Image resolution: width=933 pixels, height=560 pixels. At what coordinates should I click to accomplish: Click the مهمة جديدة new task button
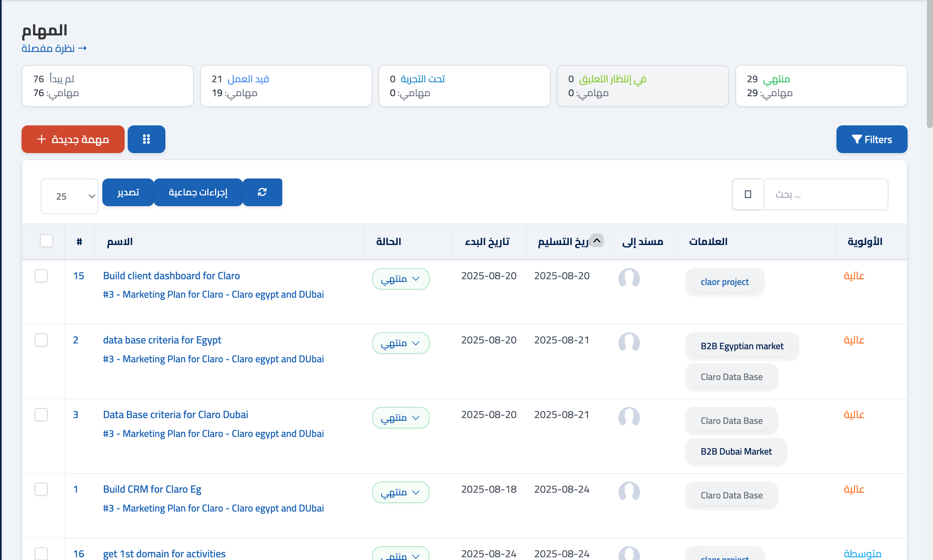tap(73, 139)
